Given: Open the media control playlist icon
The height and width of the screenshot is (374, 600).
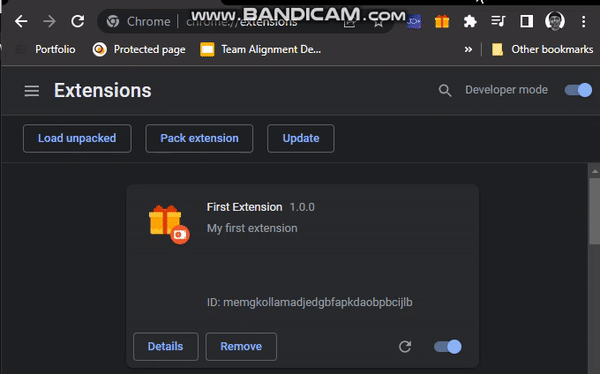Looking at the screenshot, I should click(x=498, y=21).
